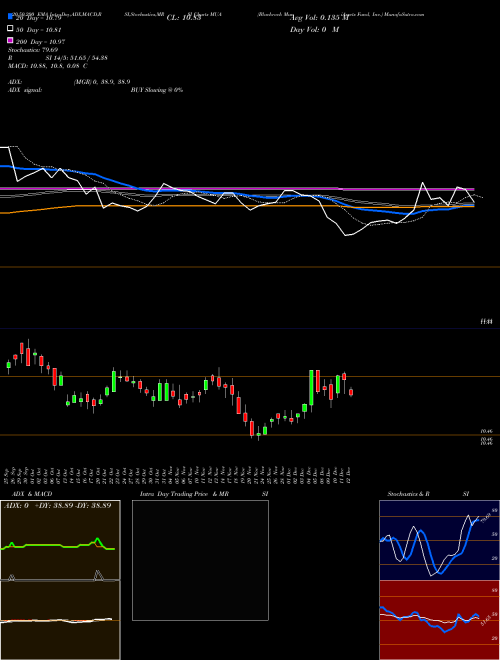500x660 pixels.
Task: Click the magenta 200 Day EMA legend swatch
Action: [10, 40]
